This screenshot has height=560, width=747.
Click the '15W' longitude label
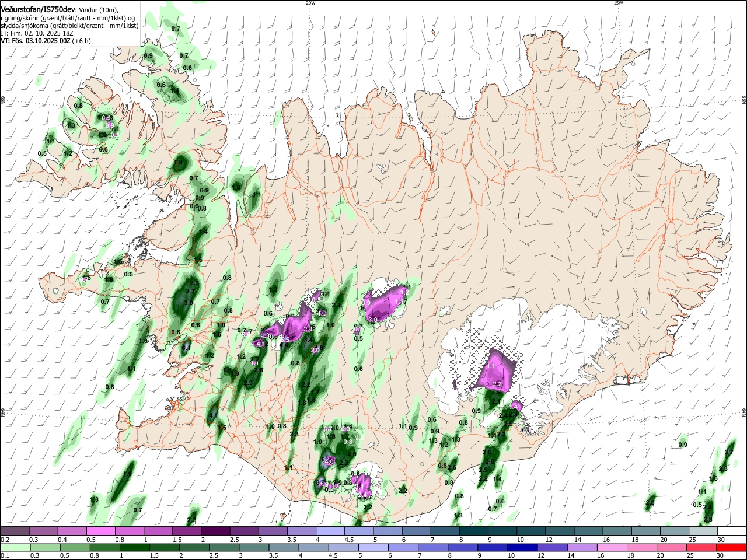[x=618, y=3]
